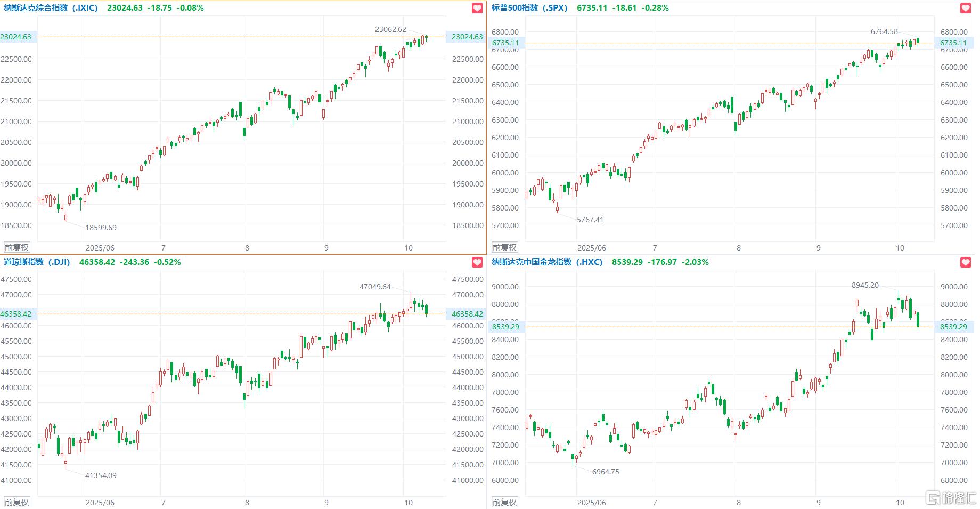Click the heart icon on the Dow Jones chart
The height and width of the screenshot is (509, 980).
477,262
